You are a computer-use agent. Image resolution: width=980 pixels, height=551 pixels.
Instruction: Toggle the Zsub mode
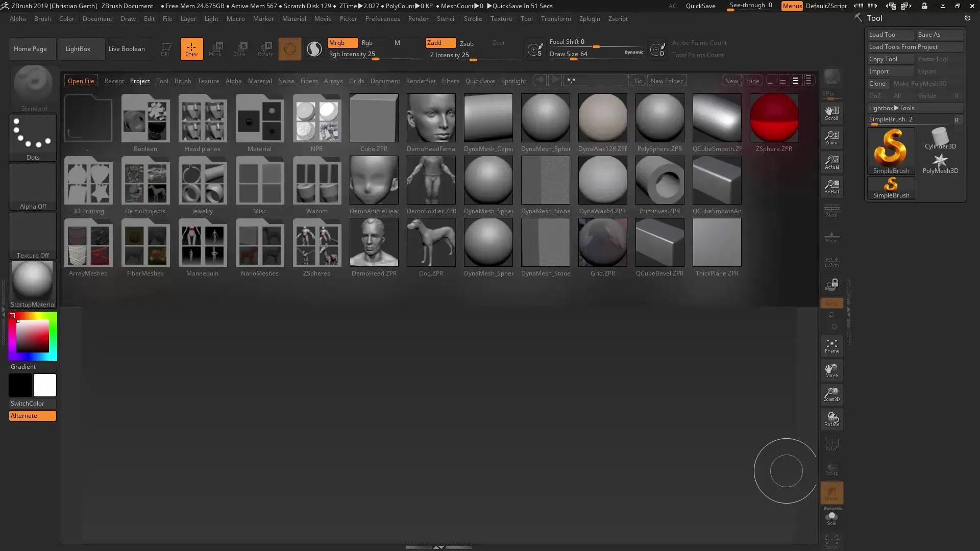(x=467, y=44)
